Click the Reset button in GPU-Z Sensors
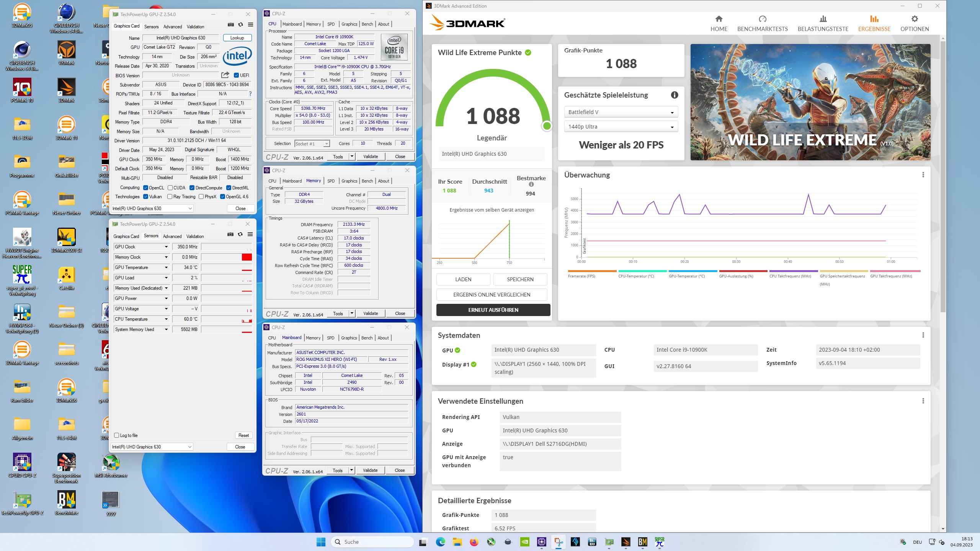Image resolution: width=980 pixels, height=551 pixels. (x=243, y=435)
